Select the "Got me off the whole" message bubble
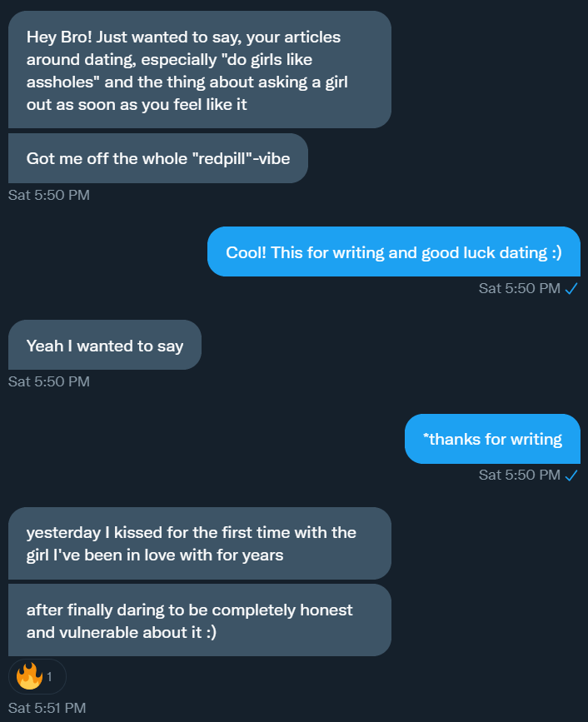The image size is (588, 722). 157,158
